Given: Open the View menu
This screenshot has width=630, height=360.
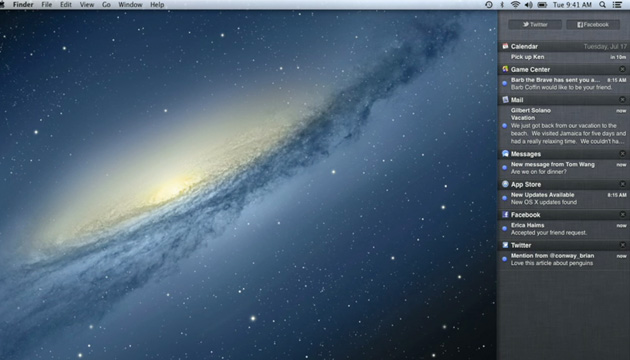Looking at the screenshot, I should [x=87, y=5].
